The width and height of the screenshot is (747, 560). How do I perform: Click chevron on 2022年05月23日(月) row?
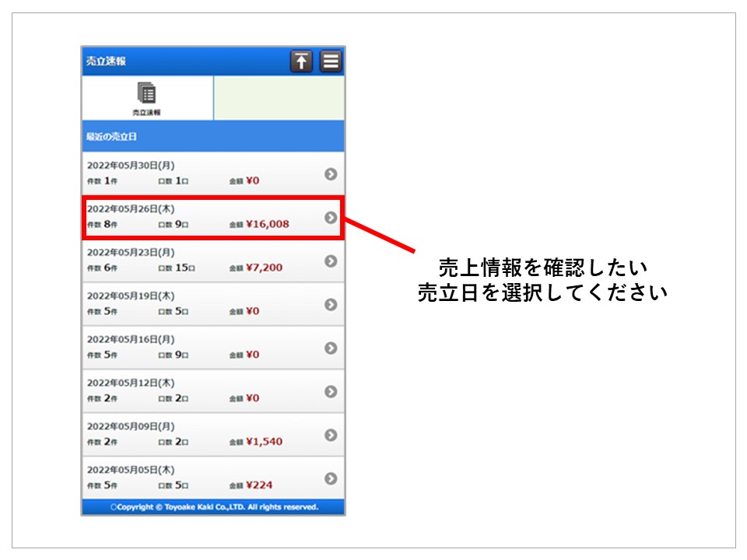[331, 261]
